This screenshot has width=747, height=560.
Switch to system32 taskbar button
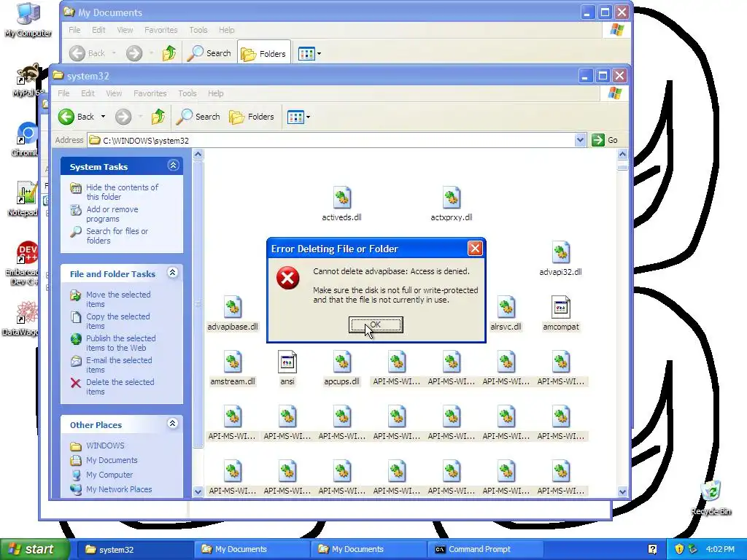[133, 550]
